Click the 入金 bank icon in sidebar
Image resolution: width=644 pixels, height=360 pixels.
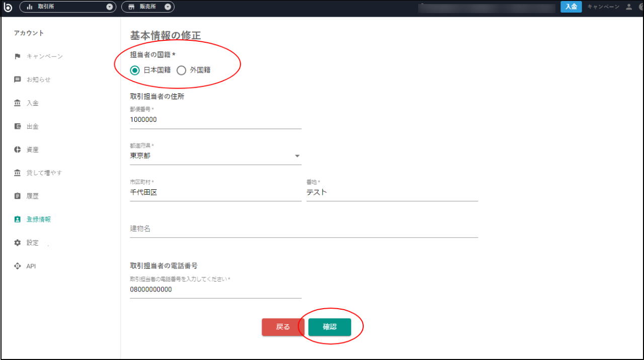coord(18,103)
